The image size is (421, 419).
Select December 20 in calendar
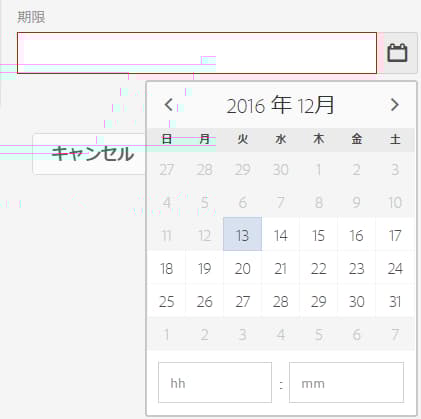242,267
